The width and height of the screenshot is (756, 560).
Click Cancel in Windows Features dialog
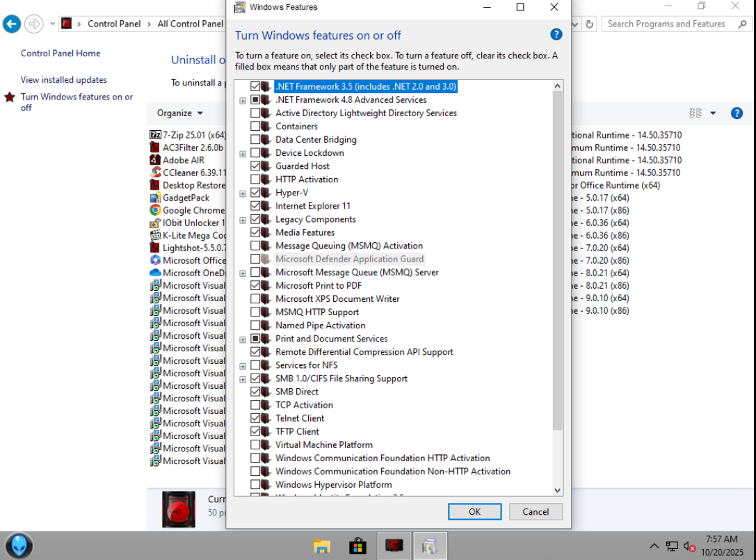pyautogui.click(x=536, y=512)
